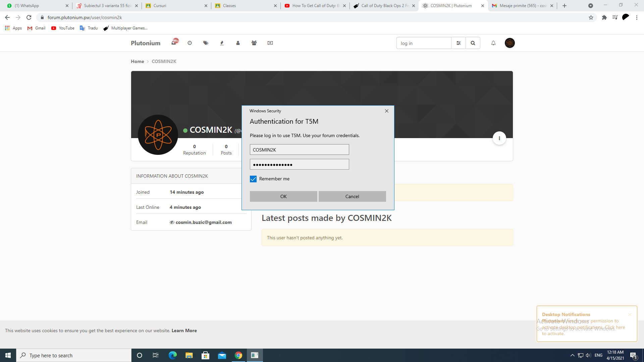Click the Popular fire icon in the navbar
Image resolution: width=644 pixels, height=362 pixels.
222,43
